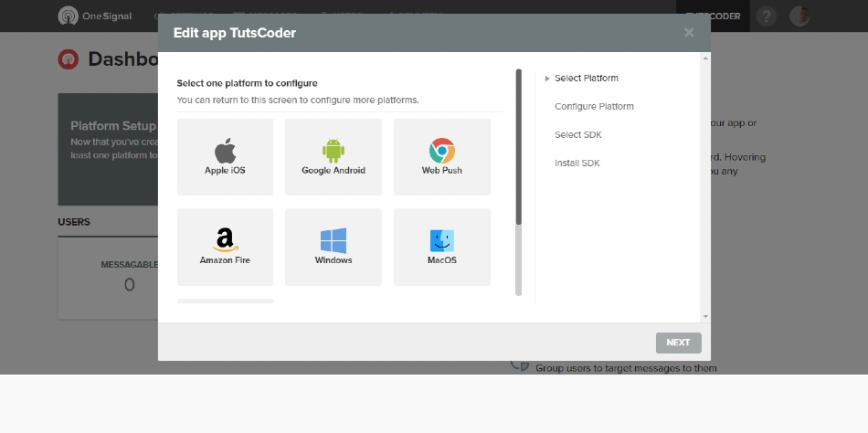868x433 pixels.
Task: Click 'You can return to this screen' text
Action: pyautogui.click(x=298, y=100)
